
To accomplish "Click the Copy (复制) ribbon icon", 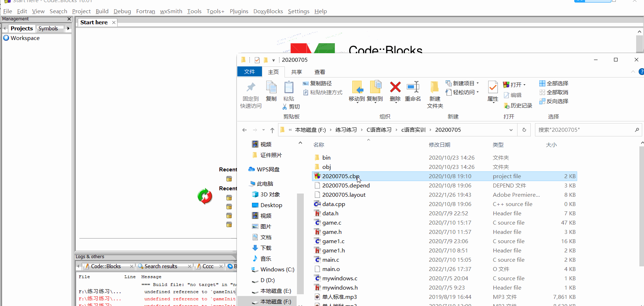I will coord(271,87).
